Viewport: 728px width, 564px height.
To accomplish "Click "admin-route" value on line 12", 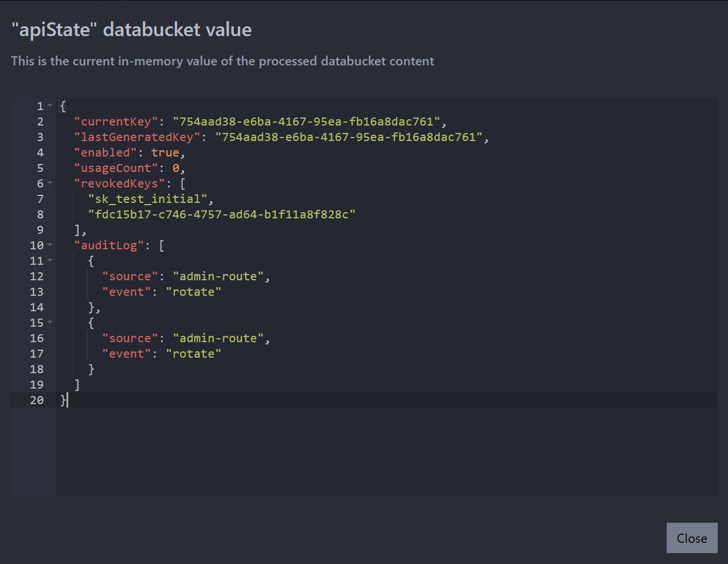I will [x=218, y=276].
